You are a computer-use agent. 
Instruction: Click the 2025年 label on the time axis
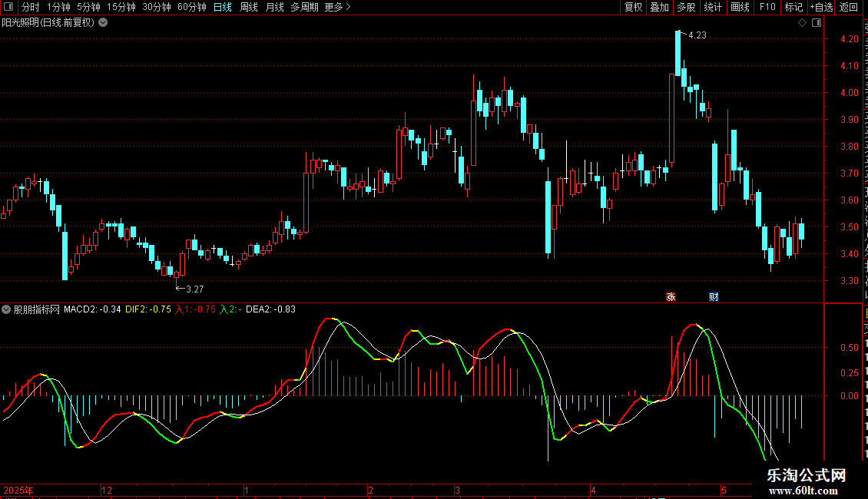(18, 490)
